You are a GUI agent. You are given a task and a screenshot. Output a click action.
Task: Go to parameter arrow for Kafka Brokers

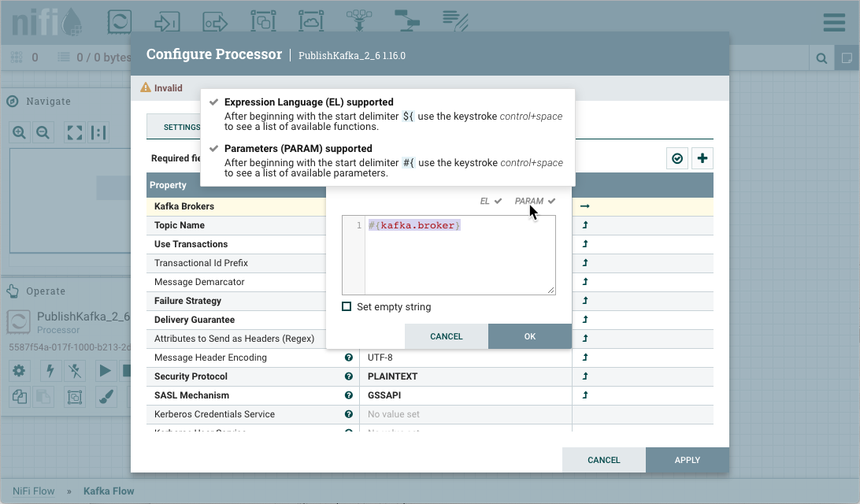(584, 206)
